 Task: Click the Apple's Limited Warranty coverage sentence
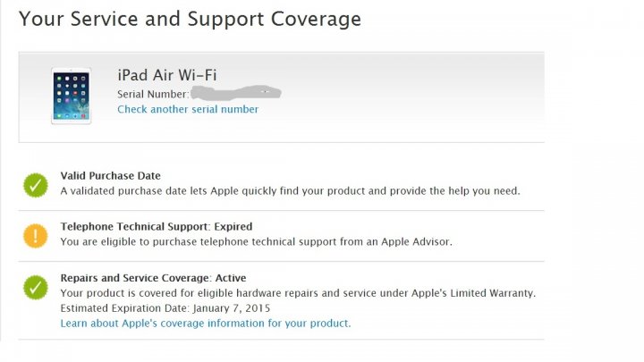click(298, 293)
